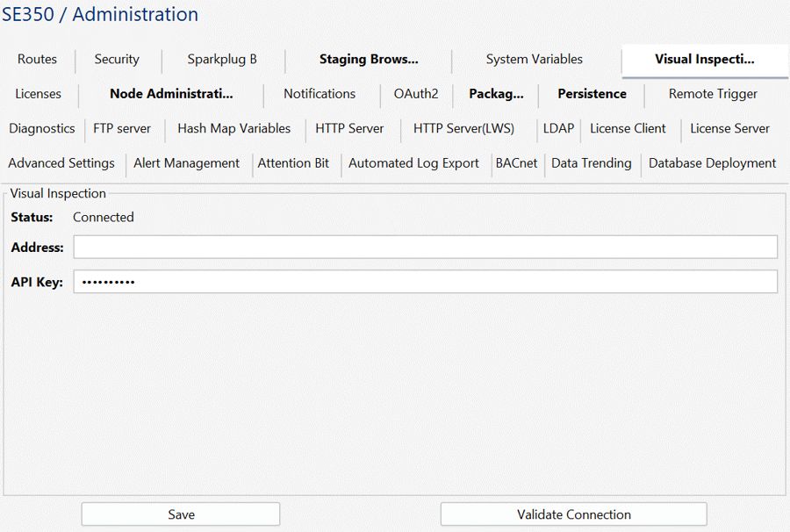Open the License Server tab
This screenshot has width=790, height=532.
729,129
